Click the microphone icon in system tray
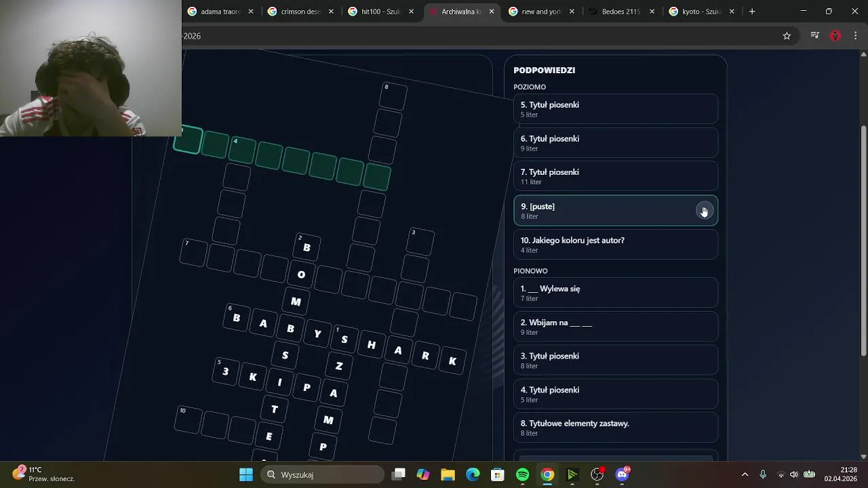 point(763,474)
